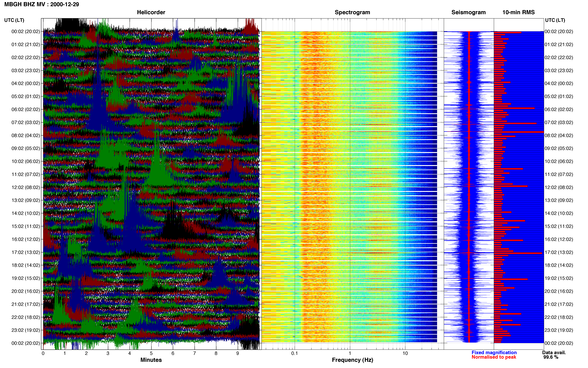Click the '4' tick on Minutes axis
The width and height of the screenshot is (588, 368).
130,353
